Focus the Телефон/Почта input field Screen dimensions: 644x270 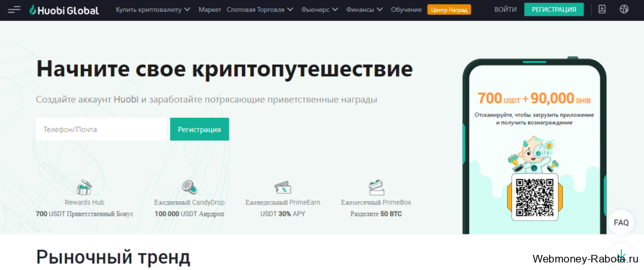[x=101, y=129]
